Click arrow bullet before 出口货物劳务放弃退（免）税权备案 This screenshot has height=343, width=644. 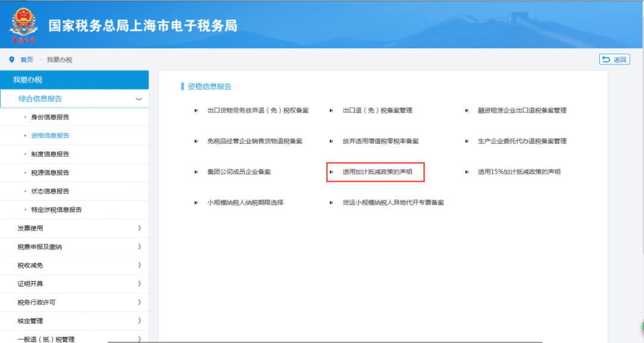click(x=196, y=110)
